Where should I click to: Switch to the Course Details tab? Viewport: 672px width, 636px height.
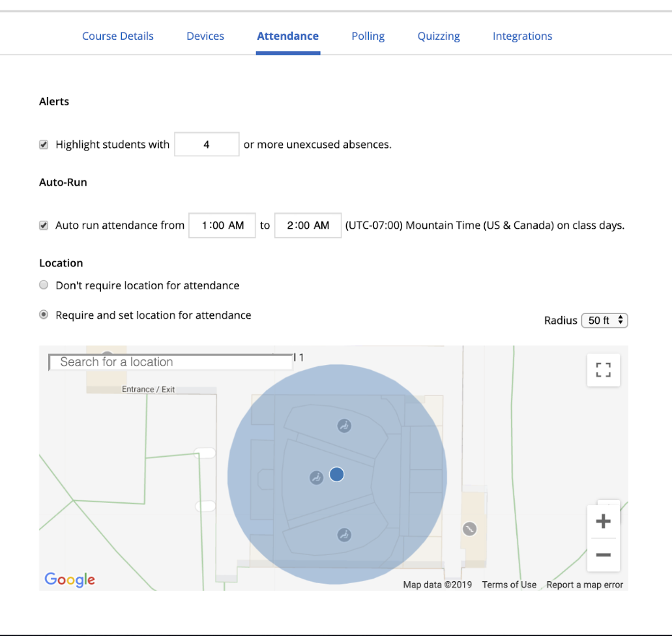coord(118,36)
